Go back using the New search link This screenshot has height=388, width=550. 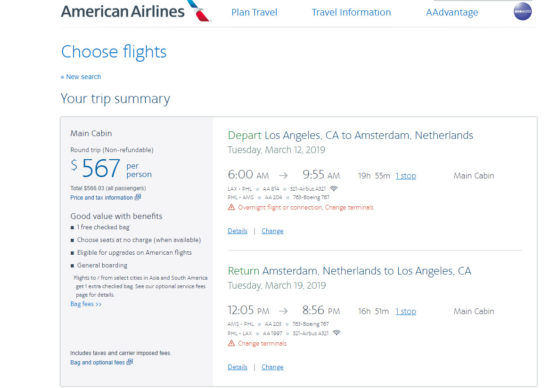81,76
